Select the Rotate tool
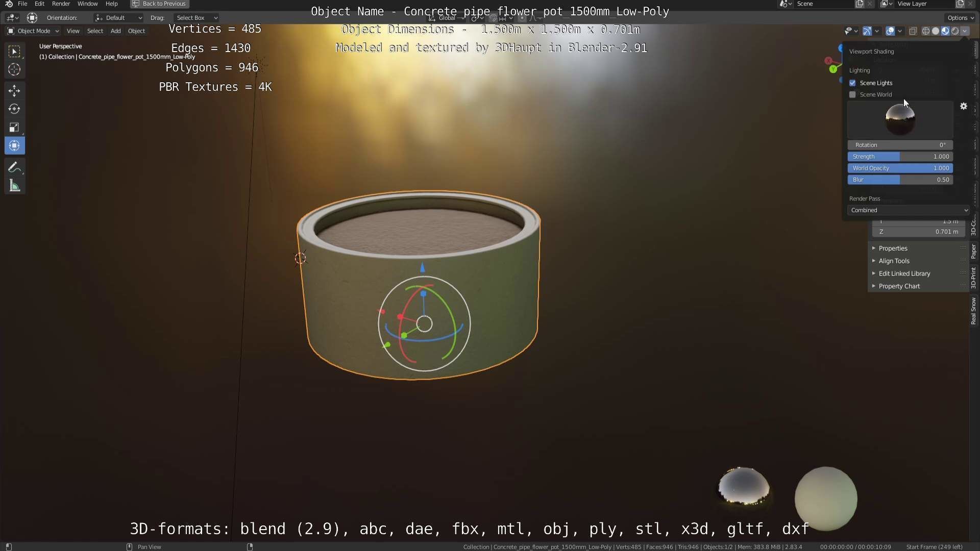Image resolution: width=980 pixels, height=551 pixels. coord(14,109)
